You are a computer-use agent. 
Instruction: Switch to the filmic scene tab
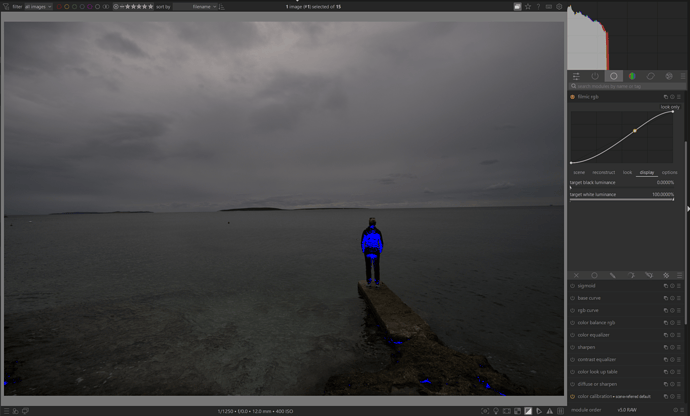(x=579, y=173)
